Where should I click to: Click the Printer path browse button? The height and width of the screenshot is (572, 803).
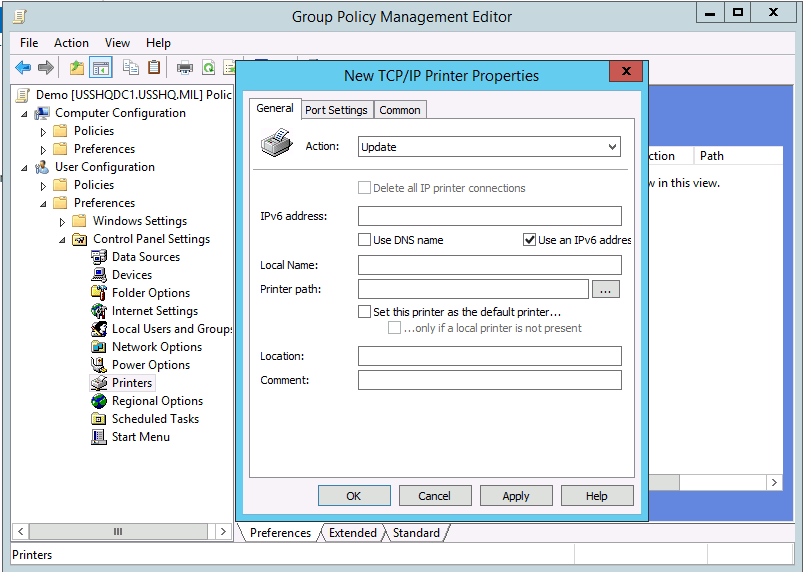tap(606, 289)
